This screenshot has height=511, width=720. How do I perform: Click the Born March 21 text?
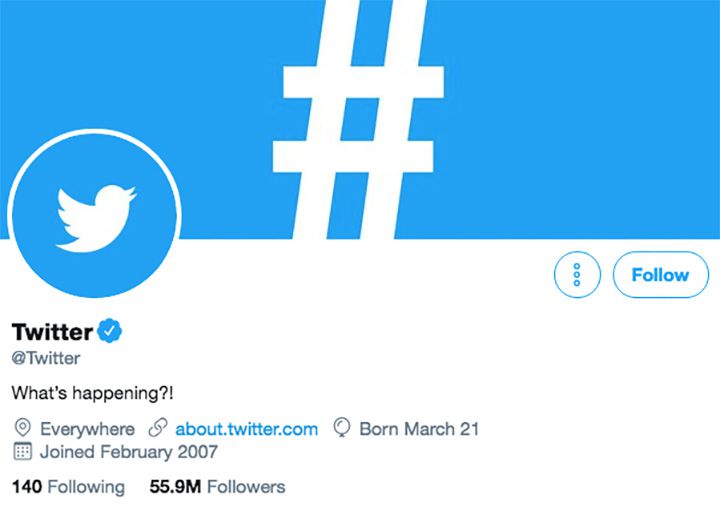click(x=419, y=429)
